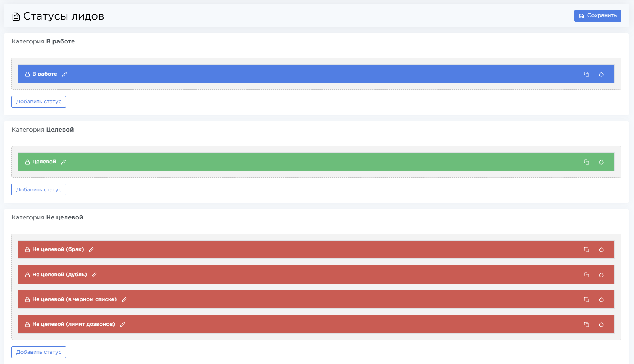
Task: Copy the В работе status
Action: click(586, 74)
